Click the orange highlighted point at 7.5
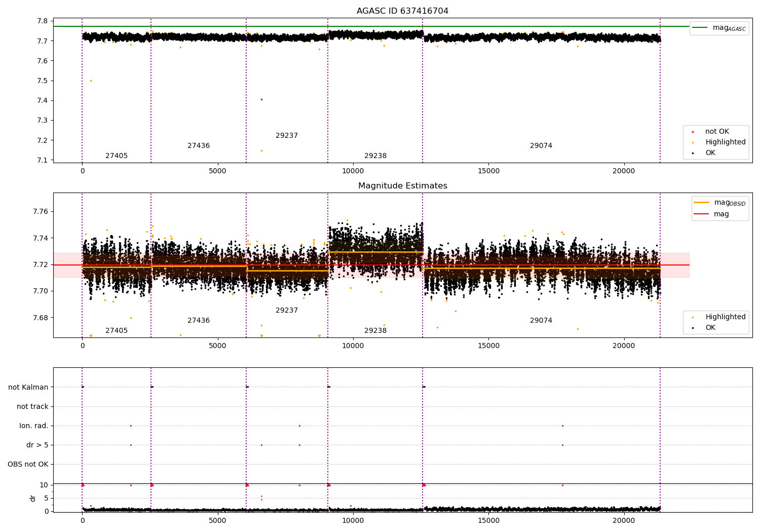Image resolution: width=760 pixels, height=532 pixels. (91, 81)
